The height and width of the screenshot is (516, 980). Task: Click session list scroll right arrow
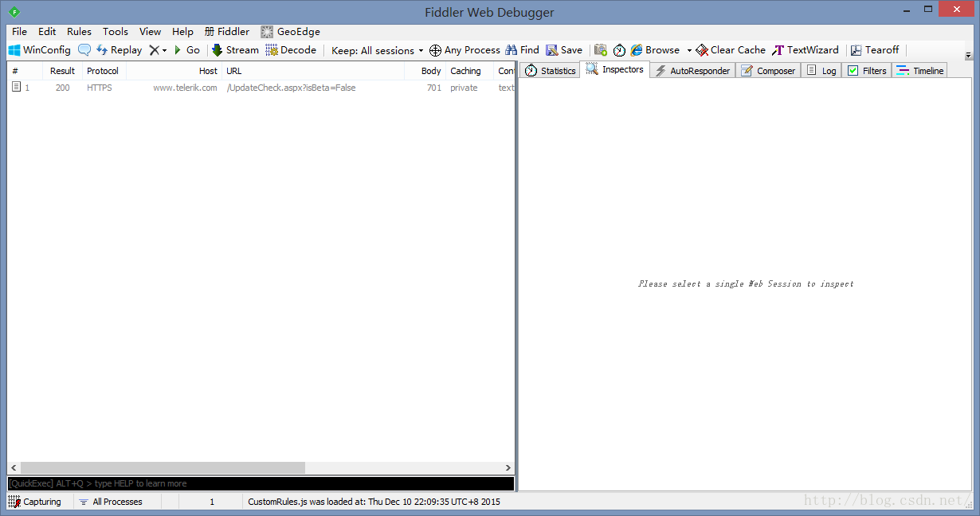508,468
